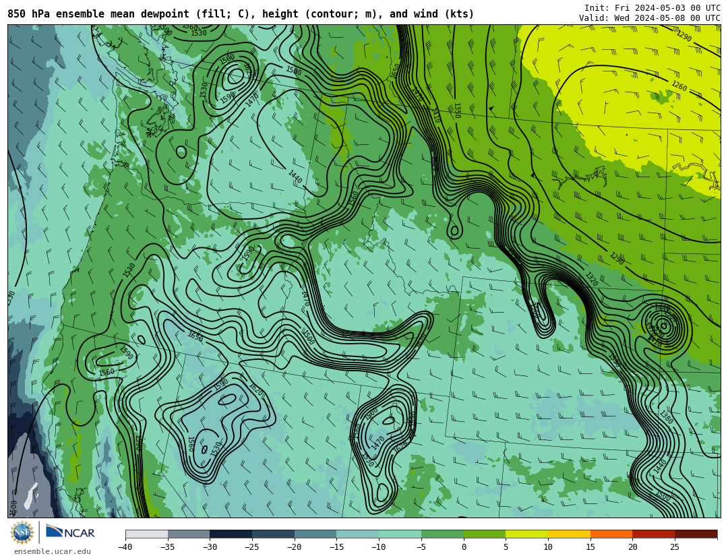
Task: Click the -30 colorbar tick label
Action: pos(210,547)
